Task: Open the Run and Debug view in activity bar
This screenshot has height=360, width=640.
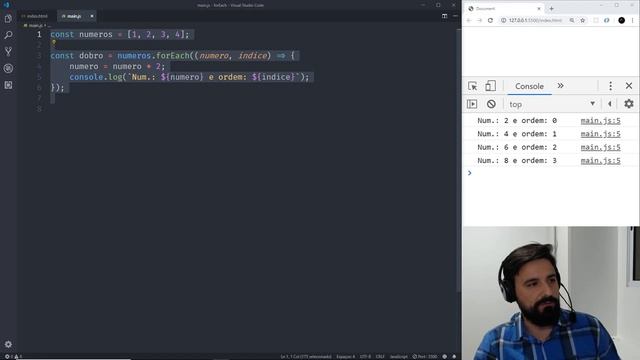Action: (8, 69)
